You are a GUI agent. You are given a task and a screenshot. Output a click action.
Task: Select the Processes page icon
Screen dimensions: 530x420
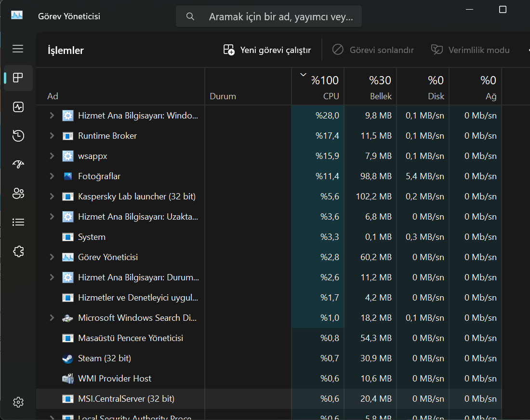tap(18, 78)
